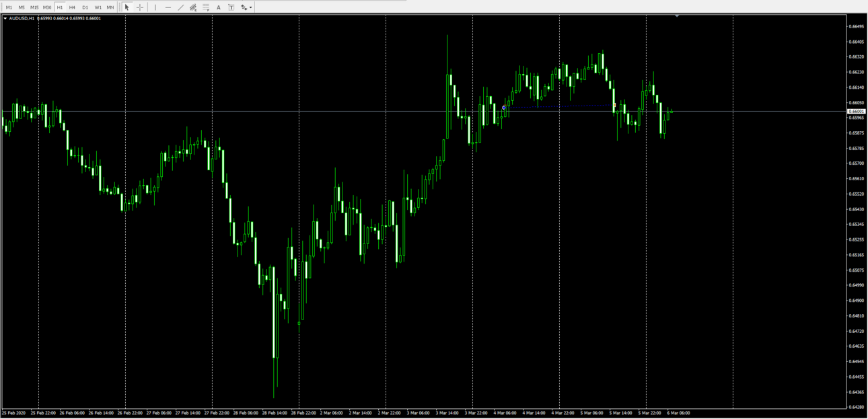
Task: Click the 5 Mar 06:00 time label
Action: click(x=592, y=413)
